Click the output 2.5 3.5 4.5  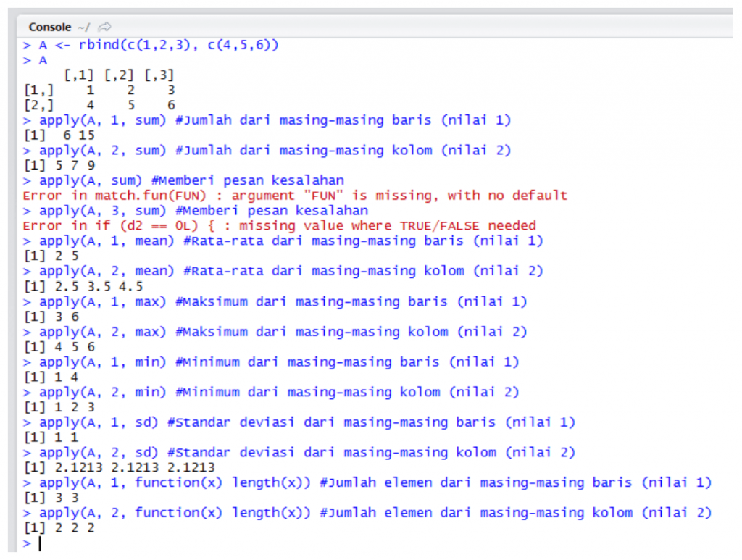[83, 286]
